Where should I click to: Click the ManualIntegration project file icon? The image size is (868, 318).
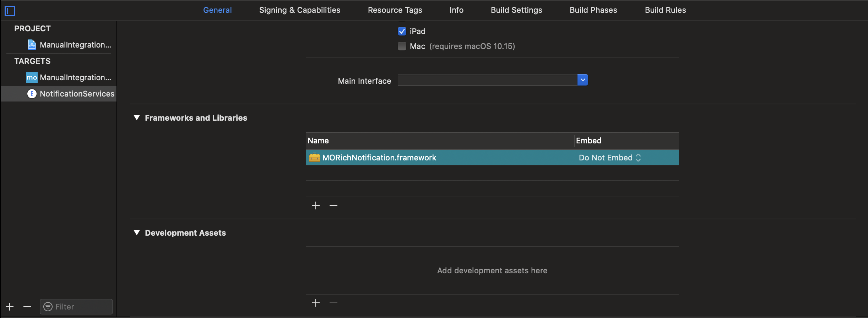32,45
